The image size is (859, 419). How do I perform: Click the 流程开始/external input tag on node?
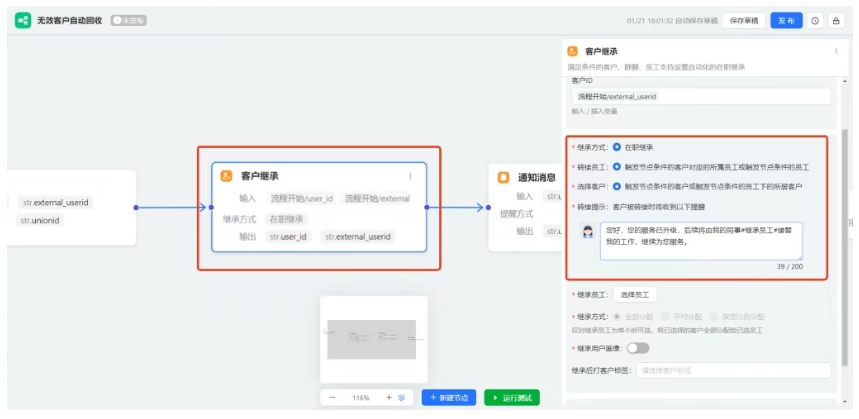377,198
